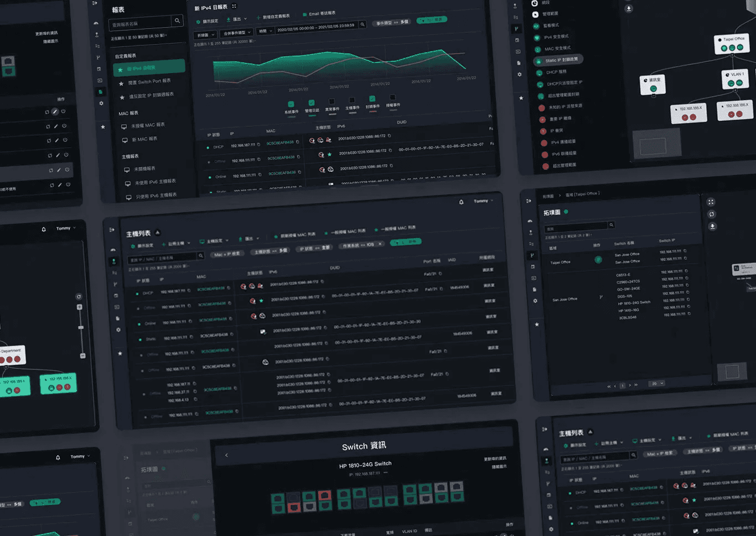Image resolution: width=756 pixels, height=536 pixels.
Task: Open 未授權 MAC 報表 in reports sidebar
Action: pos(143,126)
